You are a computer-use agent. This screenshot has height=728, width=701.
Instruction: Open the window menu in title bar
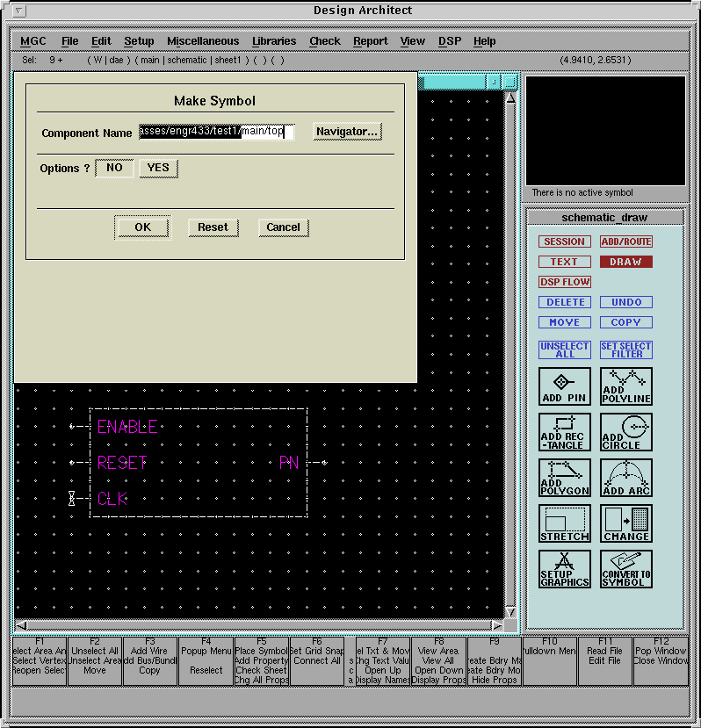[x=20, y=11]
